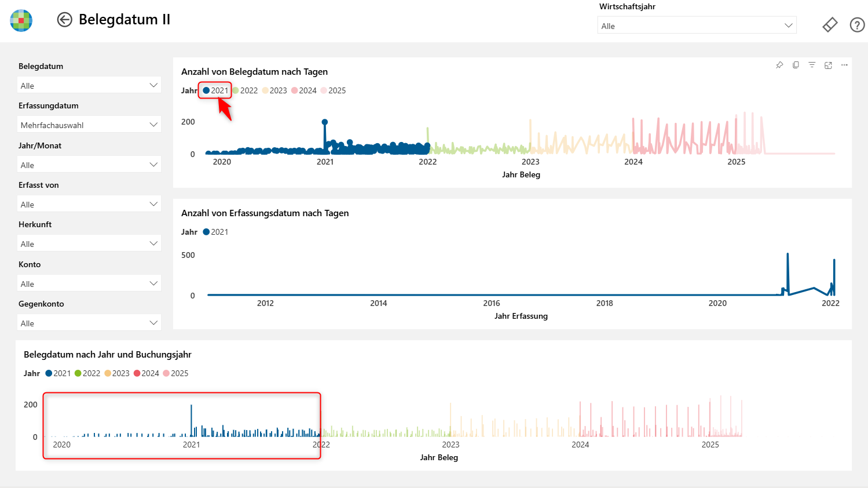
Task: Copy the visual with the copy icon
Action: (x=796, y=65)
